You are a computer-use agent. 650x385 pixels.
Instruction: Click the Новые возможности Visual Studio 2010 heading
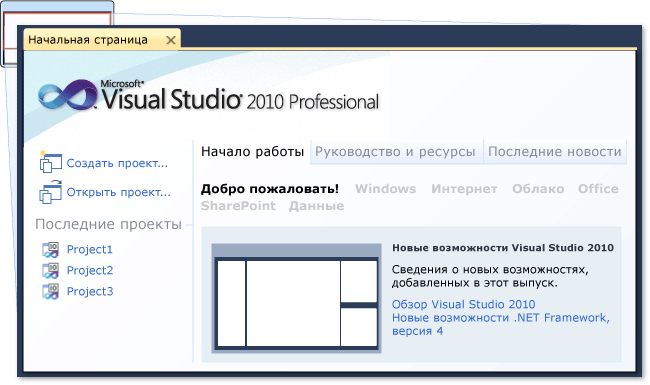pos(503,248)
